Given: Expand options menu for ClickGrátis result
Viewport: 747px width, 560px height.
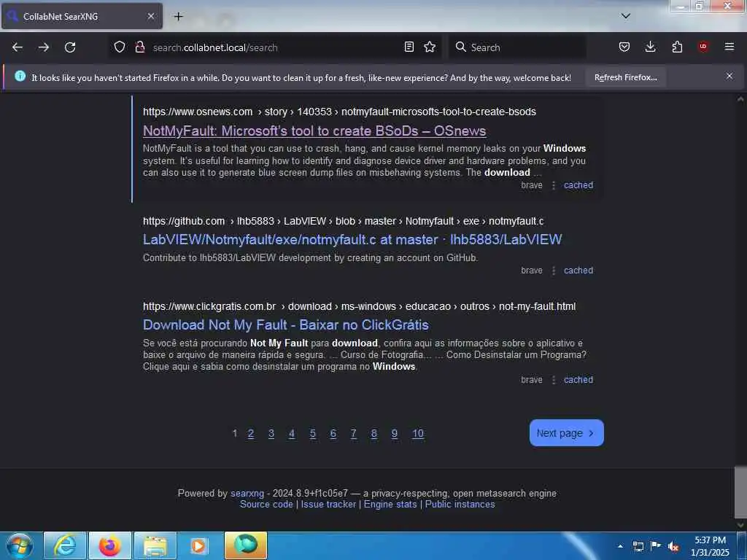Looking at the screenshot, I should point(553,379).
